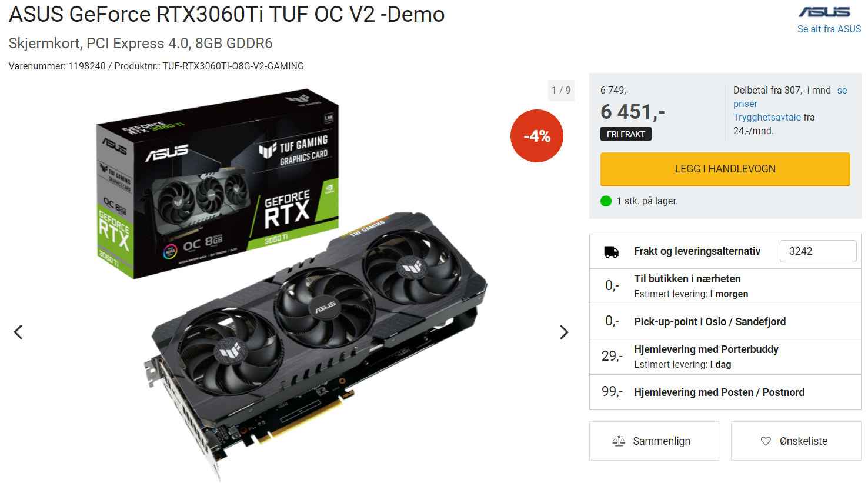The image size is (868, 483).
Task: Select Pick-up-point i Oslo / Sandefjord
Action: tap(725, 322)
